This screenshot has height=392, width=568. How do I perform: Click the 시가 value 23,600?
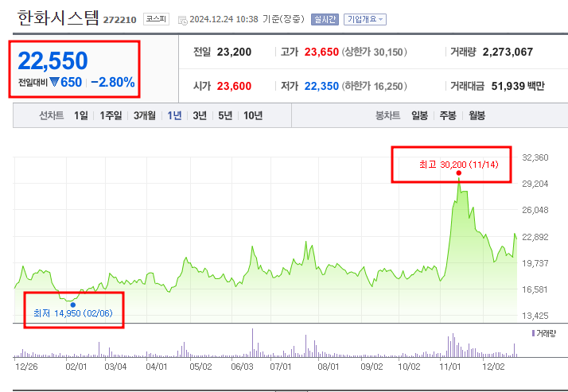tap(234, 86)
